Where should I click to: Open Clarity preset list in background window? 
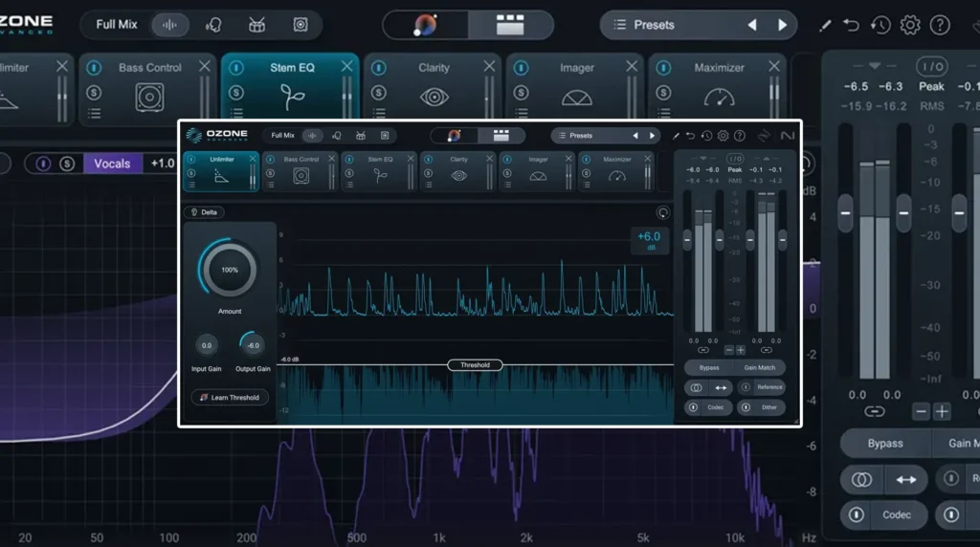point(379,113)
